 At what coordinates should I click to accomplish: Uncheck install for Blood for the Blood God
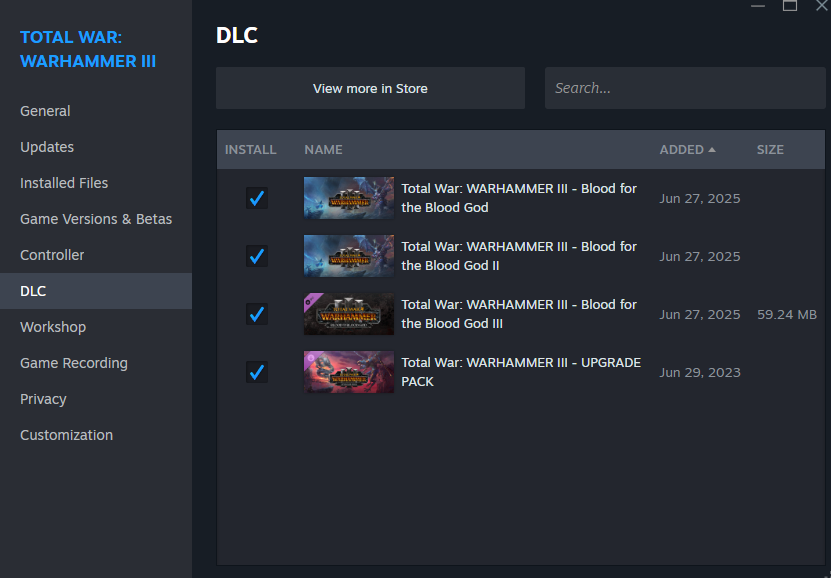click(x=257, y=198)
